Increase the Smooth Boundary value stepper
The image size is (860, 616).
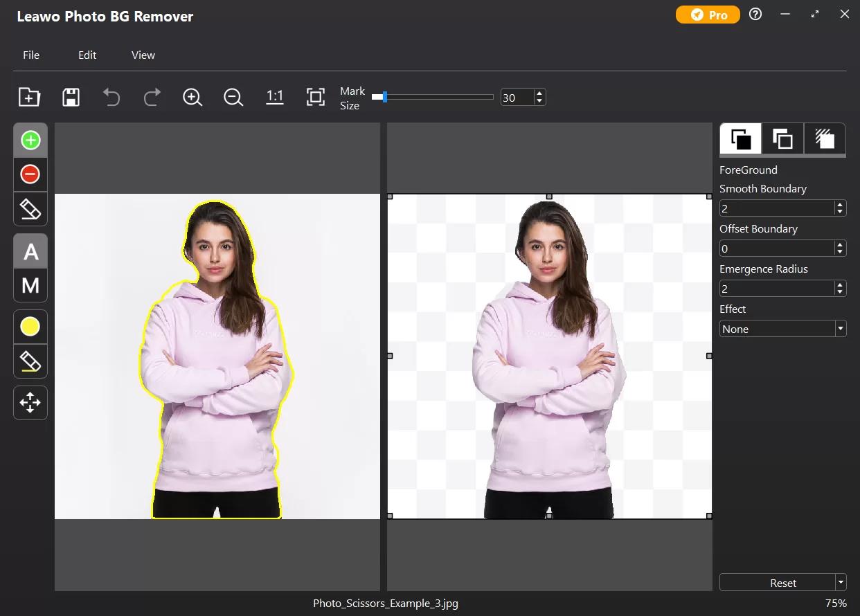(840, 205)
